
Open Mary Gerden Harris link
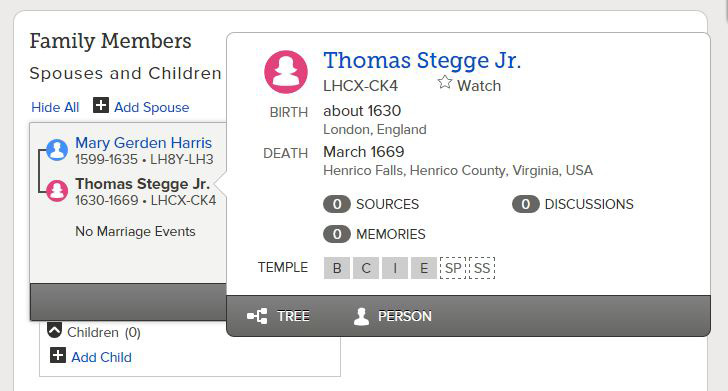143,143
